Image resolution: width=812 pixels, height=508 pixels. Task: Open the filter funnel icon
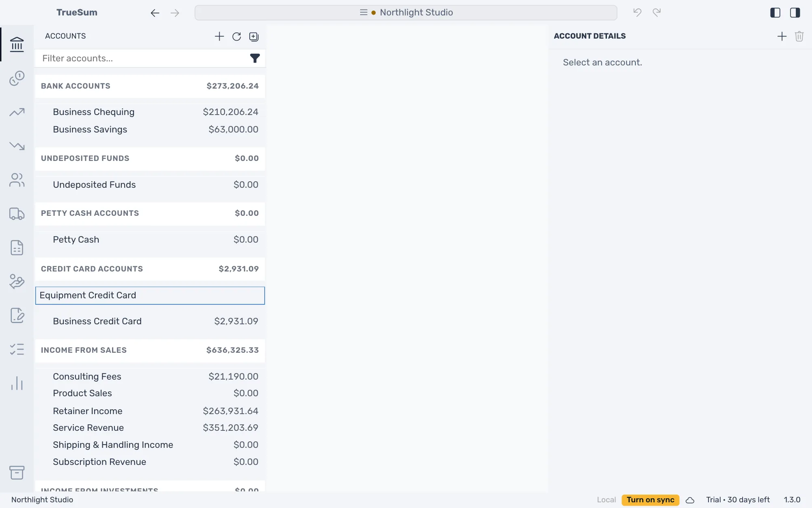pos(255,59)
